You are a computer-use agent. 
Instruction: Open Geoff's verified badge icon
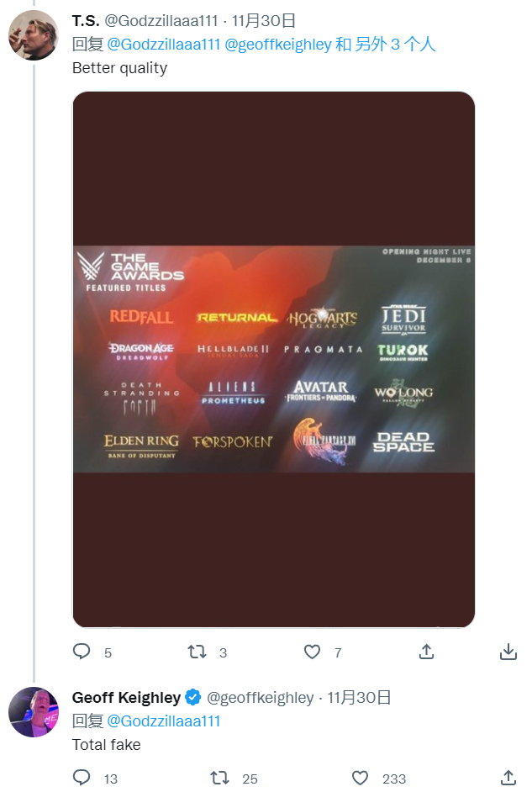click(192, 698)
